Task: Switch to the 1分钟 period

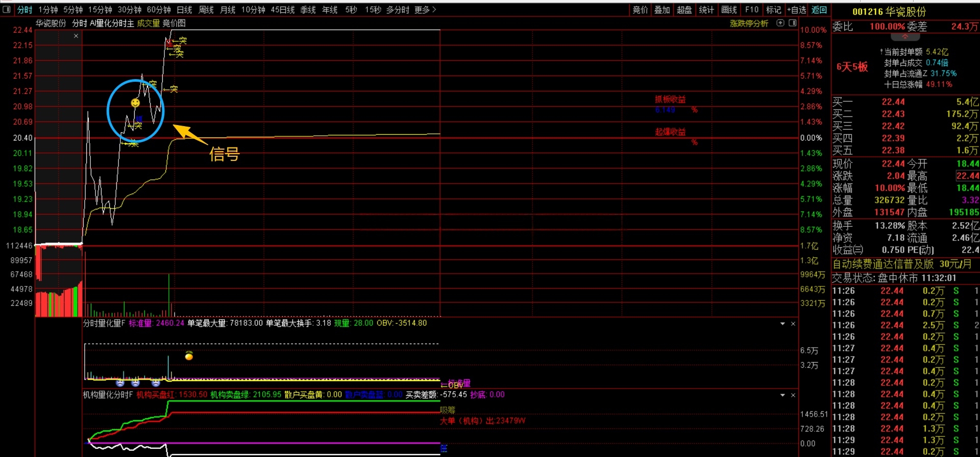Action: tap(48, 10)
